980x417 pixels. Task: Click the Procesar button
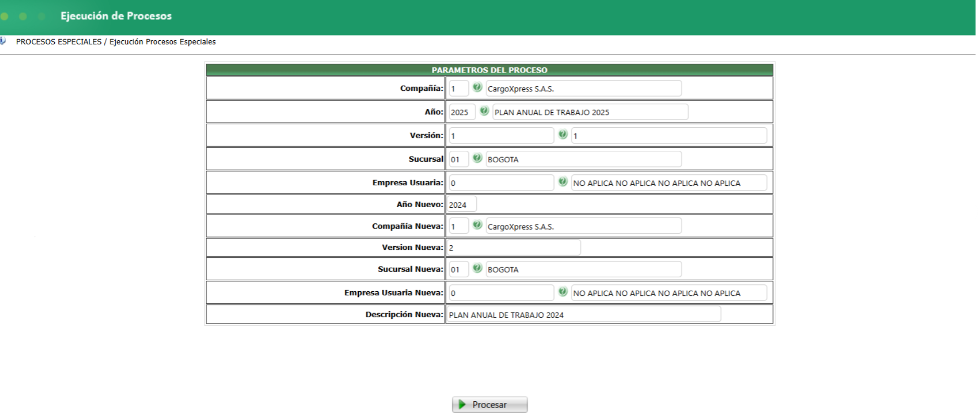pos(490,404)
